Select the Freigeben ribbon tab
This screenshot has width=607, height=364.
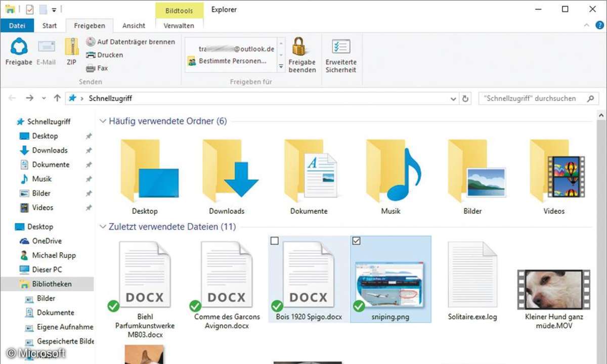point(90,25)
